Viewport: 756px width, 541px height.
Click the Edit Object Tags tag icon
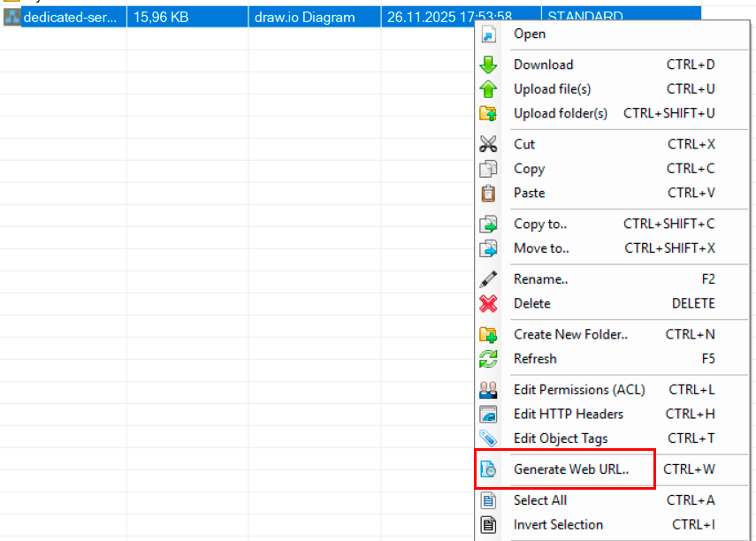488,438
